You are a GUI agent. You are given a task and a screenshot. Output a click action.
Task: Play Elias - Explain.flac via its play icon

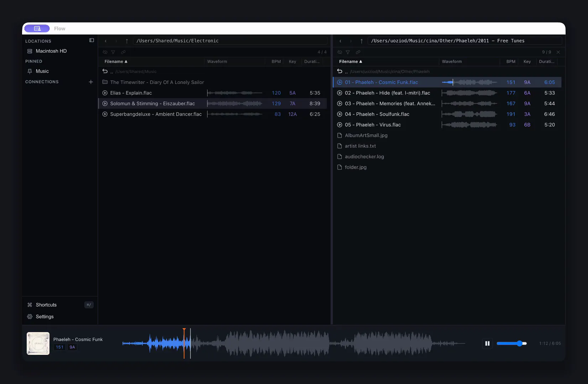coord(105,93)
